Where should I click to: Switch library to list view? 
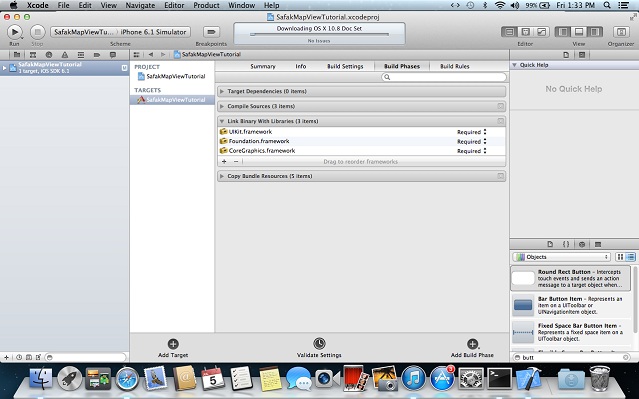tap(630, 257)
